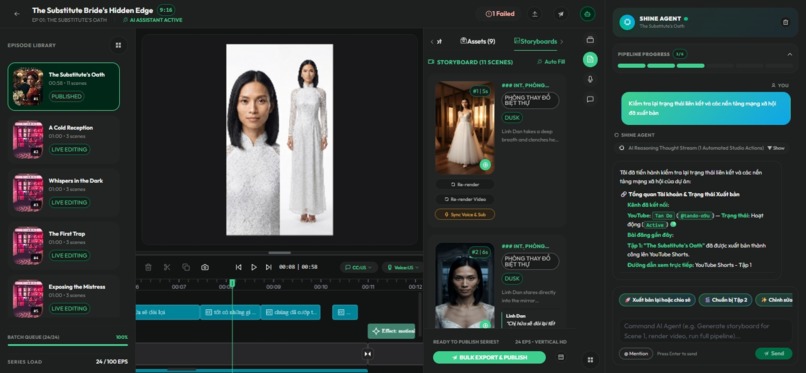Image resolution: width=806 pixels, height=373 pixels.
Task: Select the Storyboards tab
Action: pyautogui.click(x=535, y=41)
